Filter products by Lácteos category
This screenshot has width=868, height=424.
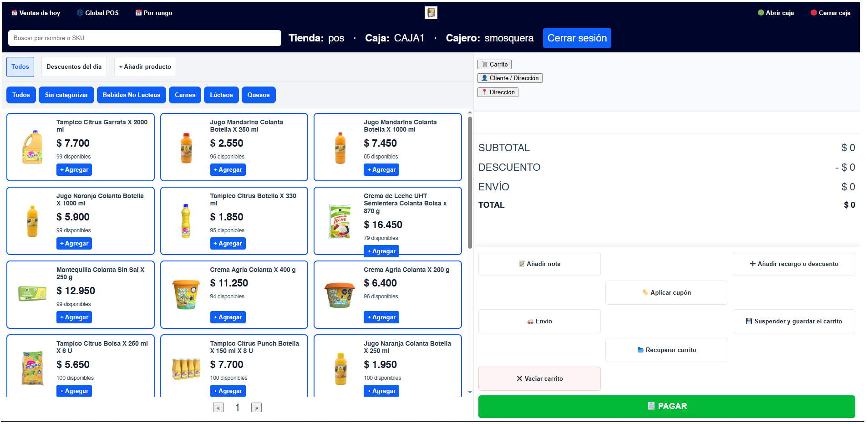(x=221, y=95)
